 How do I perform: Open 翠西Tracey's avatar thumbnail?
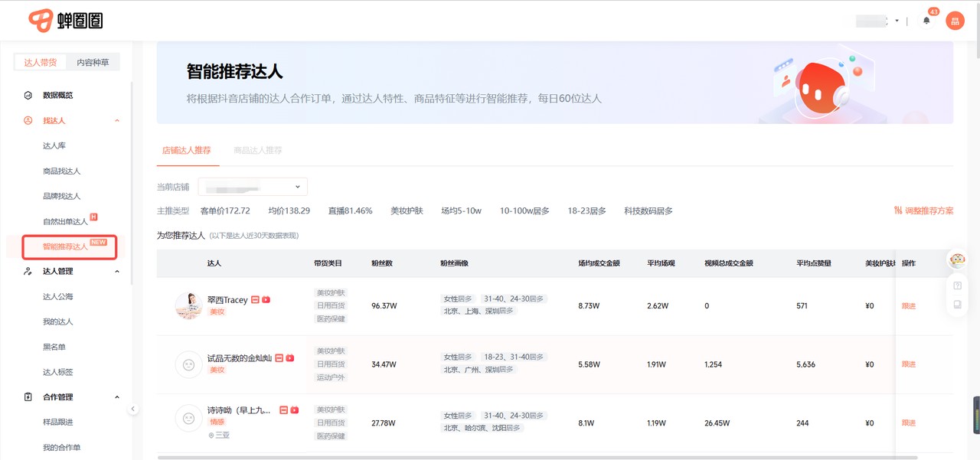tap(188, 305)
